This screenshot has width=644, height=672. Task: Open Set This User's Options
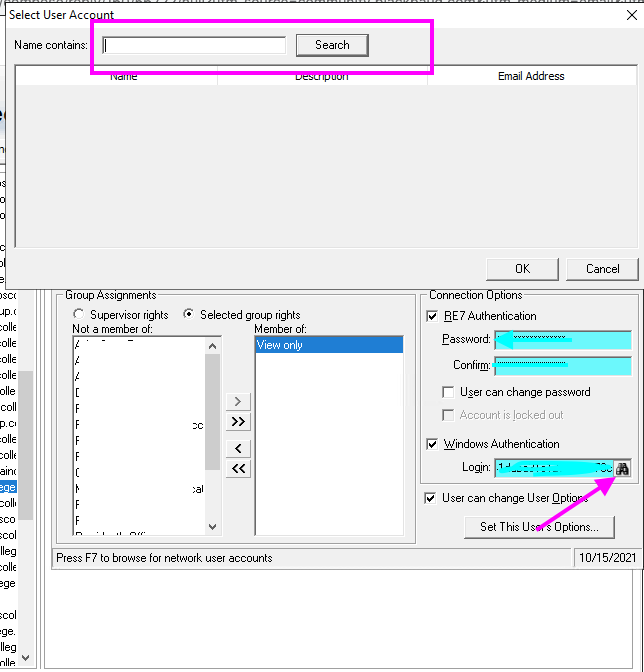[539, 527]
